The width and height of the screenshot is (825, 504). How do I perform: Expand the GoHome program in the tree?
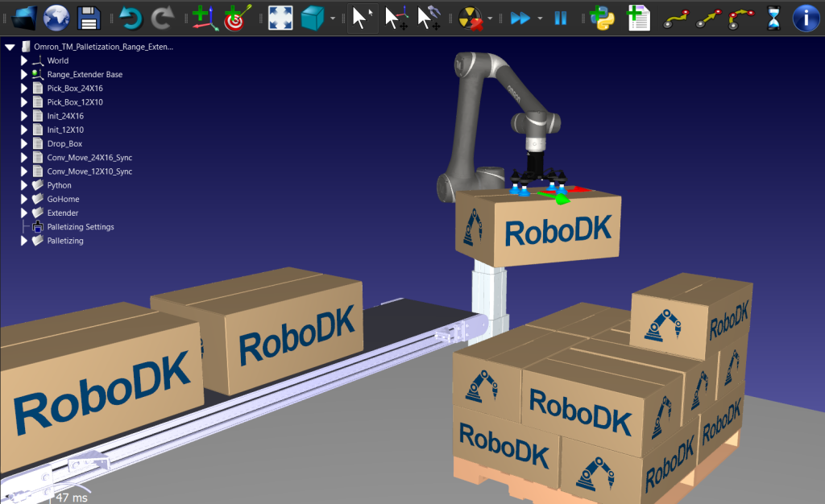pyautogui.click(x=24, y=199)
